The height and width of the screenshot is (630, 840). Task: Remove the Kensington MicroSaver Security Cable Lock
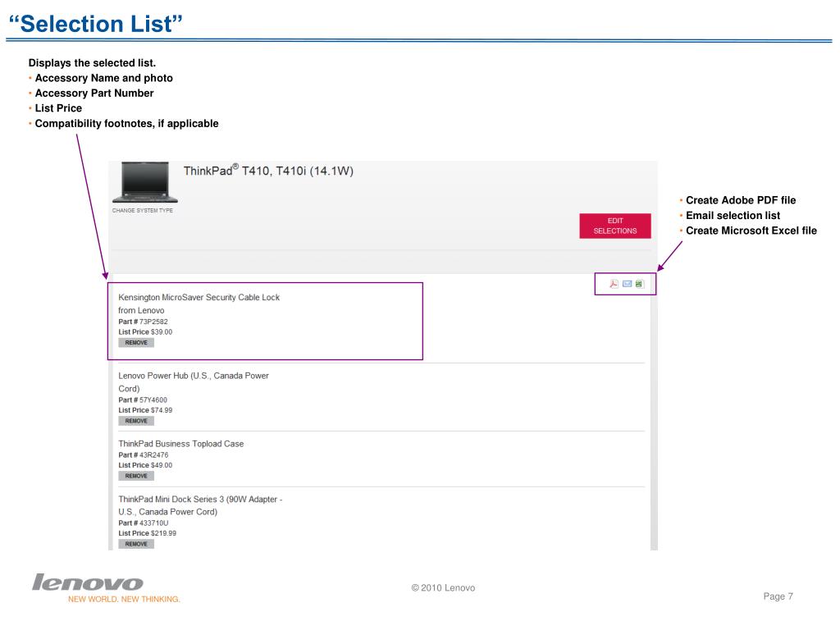coord(136,343)
